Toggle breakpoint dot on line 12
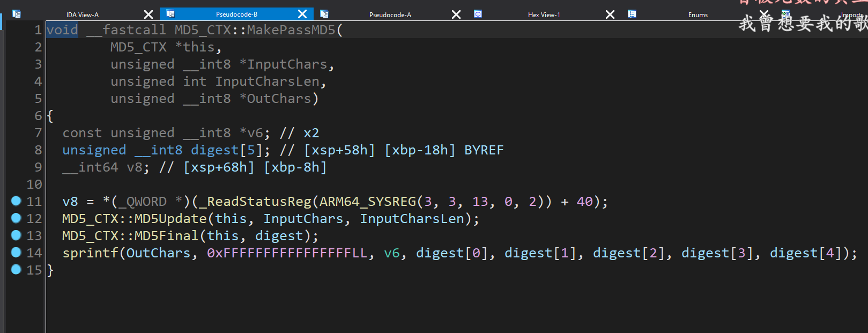 [x=16, y=218]
